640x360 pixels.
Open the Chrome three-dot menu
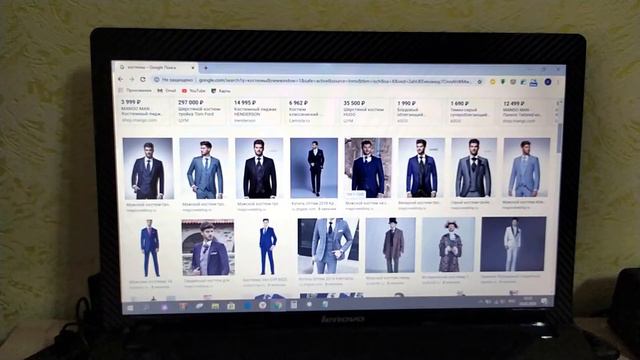[558, 83]
